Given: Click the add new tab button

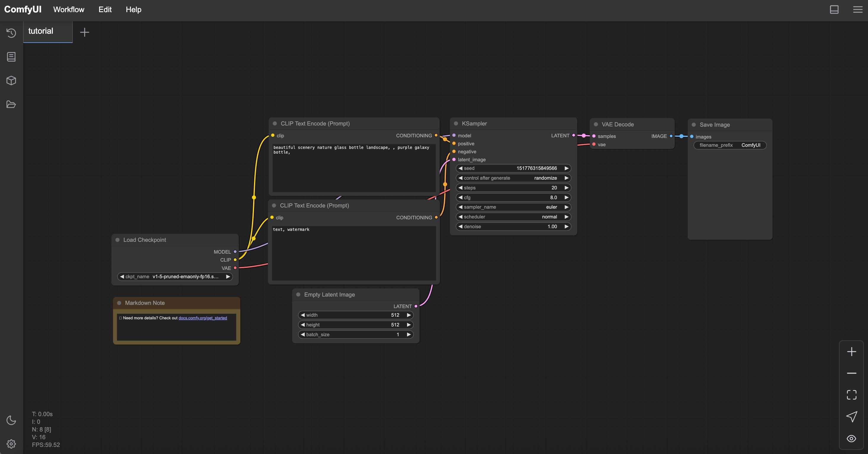Looking at the screenshot, I should pyautogui.click(x=84, y=31).
